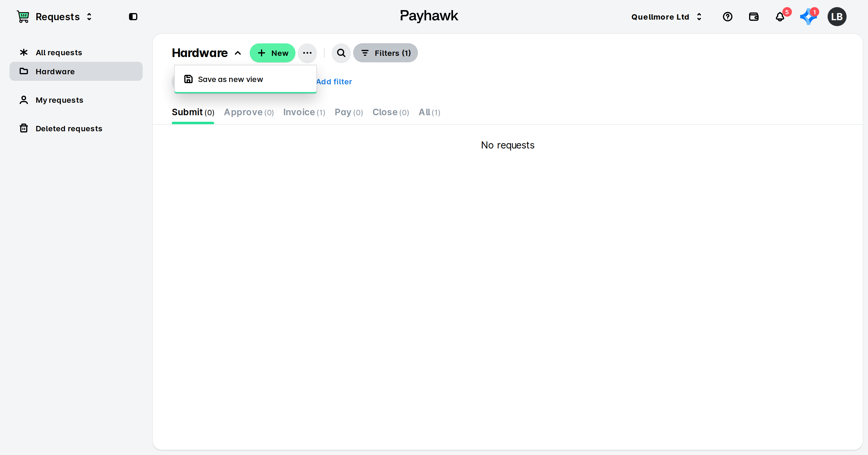Open the wallet icon in header
This screenshot has width=868, height=455.
(754, 17)
